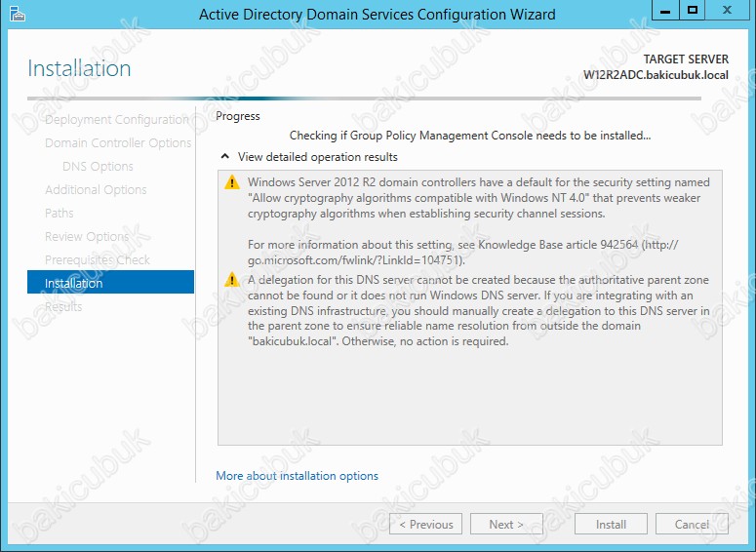This screenshot has width=756, height=552.
Task: Click the Install button
Action: point(611,524)
